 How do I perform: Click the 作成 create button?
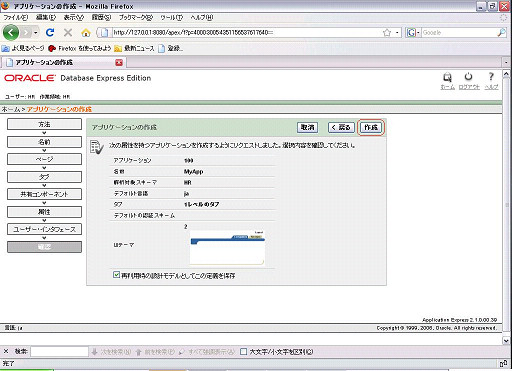click(371, 127)
